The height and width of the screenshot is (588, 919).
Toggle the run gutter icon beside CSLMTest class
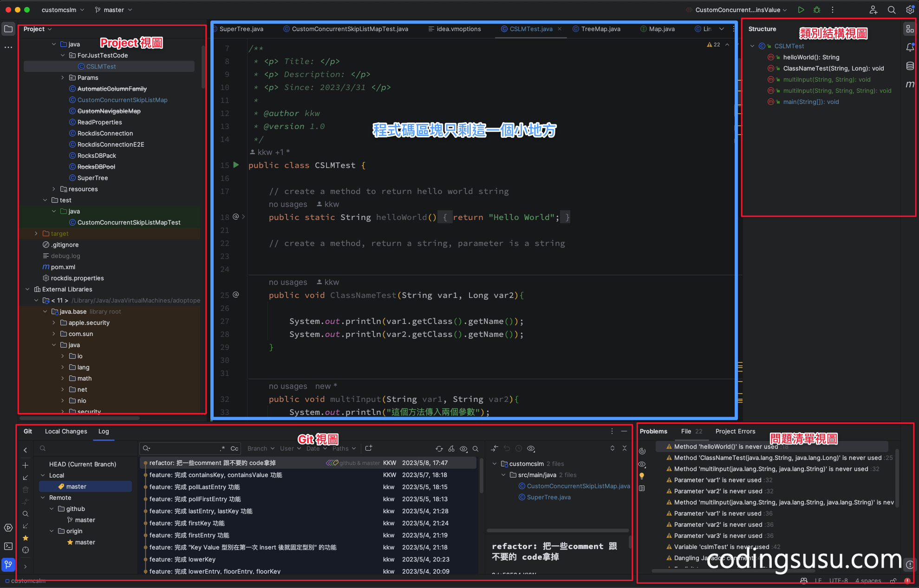point(235,165)
